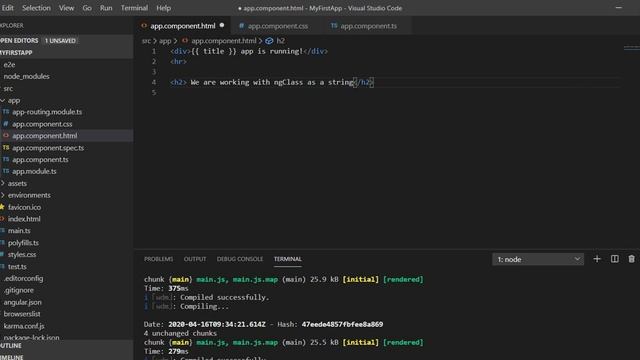The width and height of the screenshot is (640, 360).
Task: Click the TS icon on app.component.ts tab
Action: [x=334, y=25]
